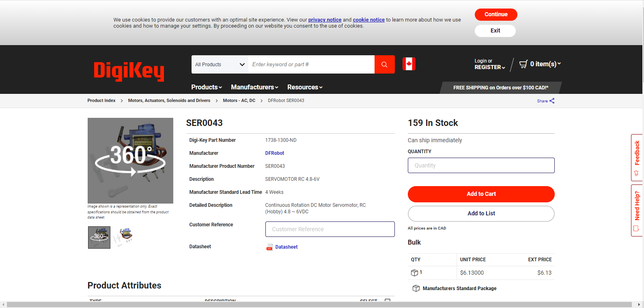Click the DFRobot SER0043 breadcrumb text
The height and width of the screenshot is (308, 644).
286,101
